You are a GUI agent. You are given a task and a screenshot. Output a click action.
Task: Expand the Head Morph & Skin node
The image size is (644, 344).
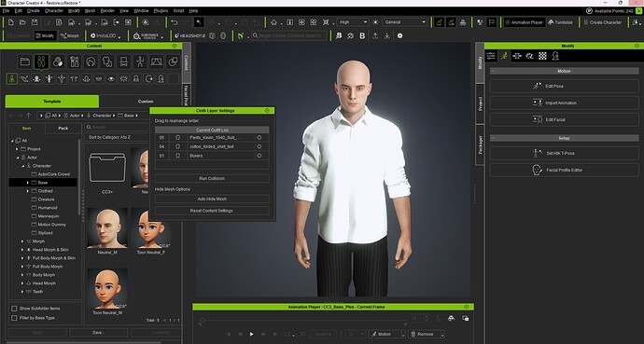click(x=22, y=250)
